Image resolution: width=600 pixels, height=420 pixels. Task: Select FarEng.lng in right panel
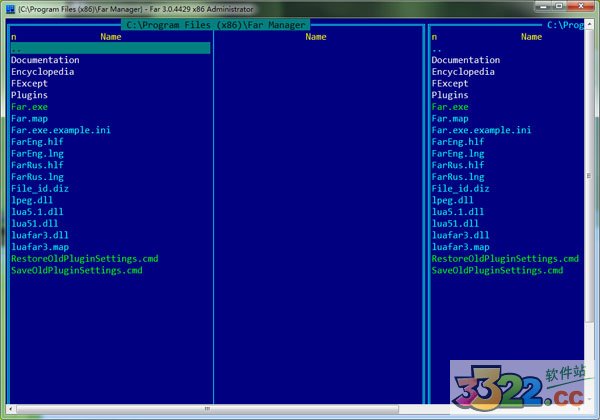click(x=458, y=153)
